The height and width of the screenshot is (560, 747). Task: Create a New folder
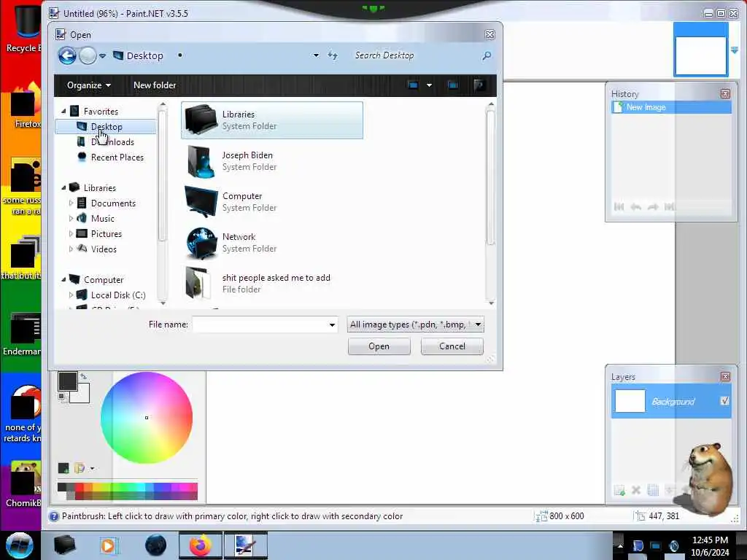pyautogui.click(x=155, y=85)
